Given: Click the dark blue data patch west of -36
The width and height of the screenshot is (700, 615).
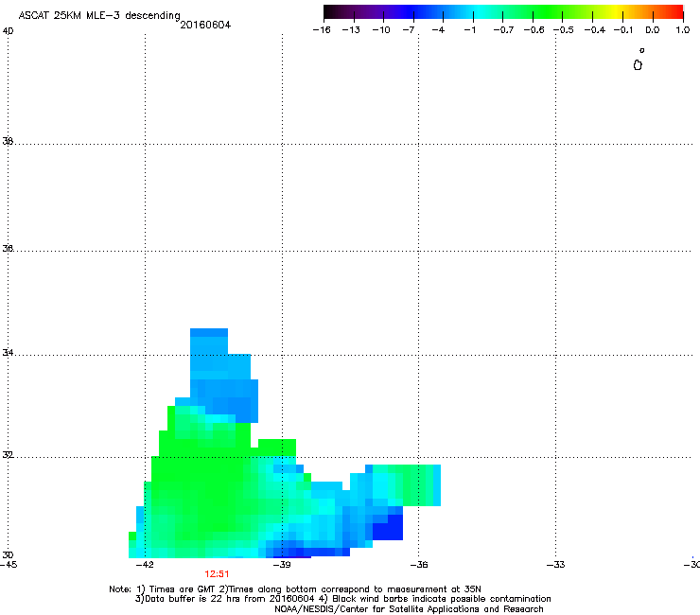Looking at the screenshot, I should click(388, 527).
